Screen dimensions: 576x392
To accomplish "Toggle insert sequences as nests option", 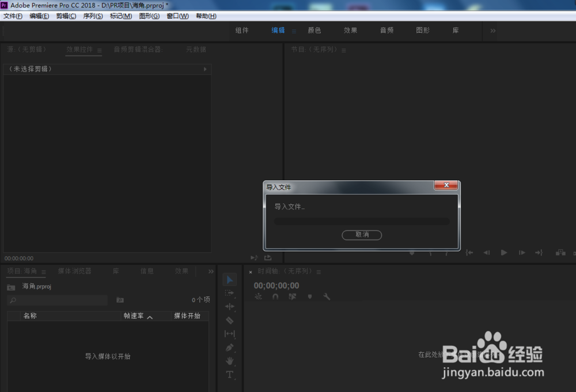I will [258, 296].
